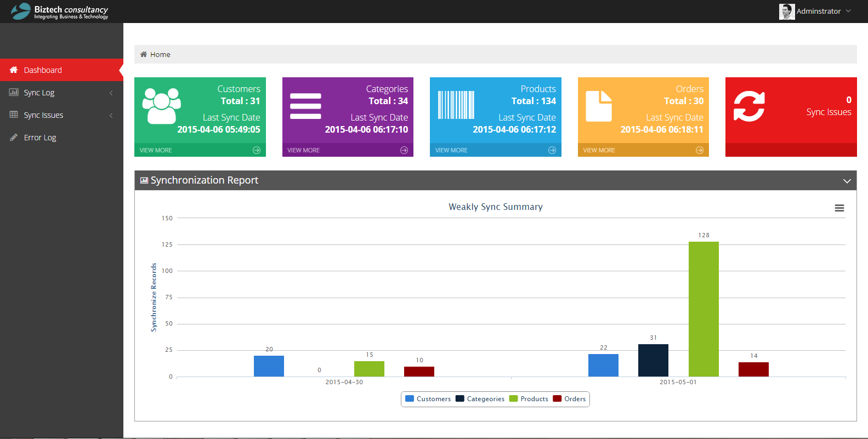
Task: Click the Categories Total : 34 text
Action: (x=388, y=101)
